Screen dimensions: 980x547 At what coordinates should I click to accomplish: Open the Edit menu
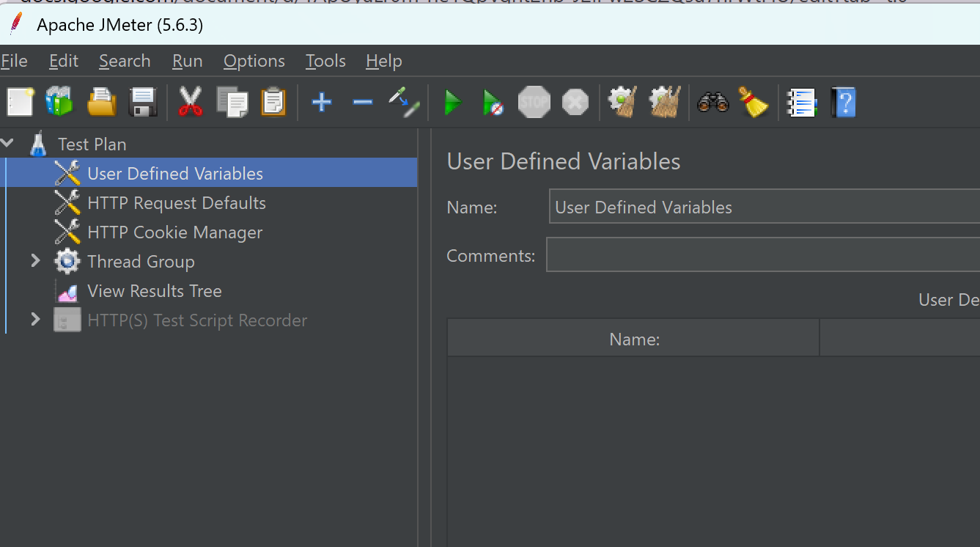click(64, 61)
